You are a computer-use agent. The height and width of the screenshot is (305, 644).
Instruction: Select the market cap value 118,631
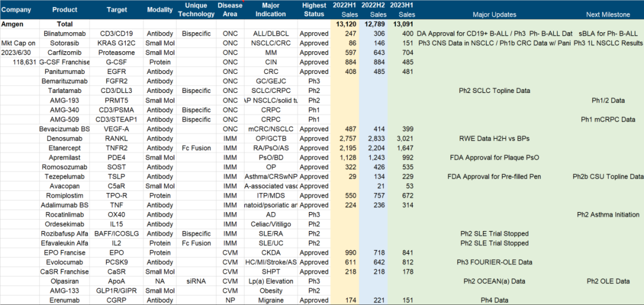(x=26, y=63)
